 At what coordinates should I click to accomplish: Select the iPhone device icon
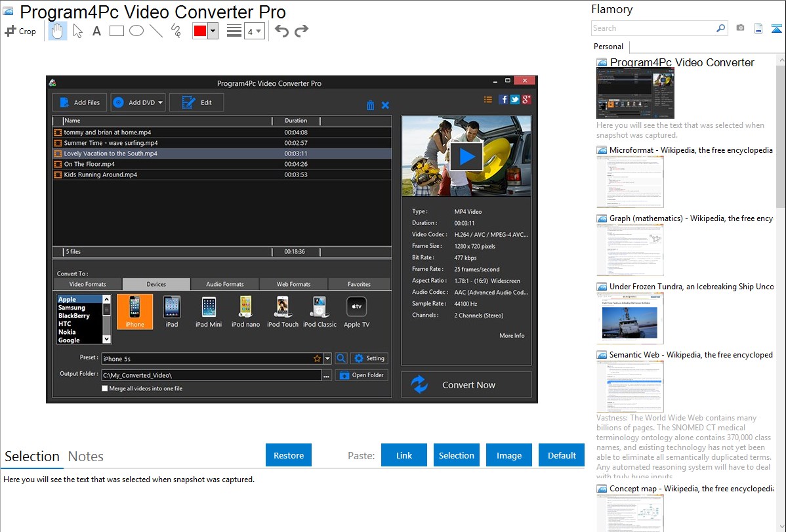135,312
